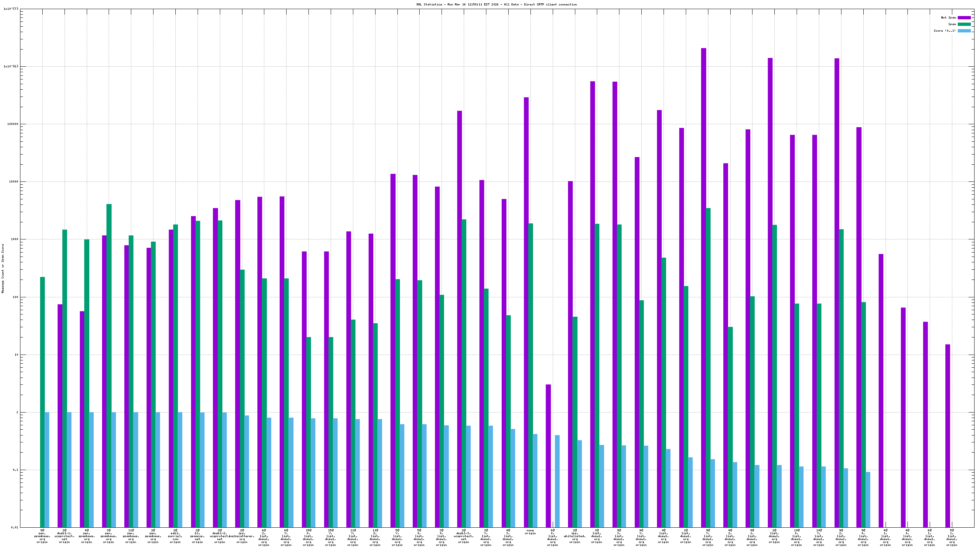This screenshot has width=980, height=551.
Task: Click the RBL Statistics chart title
Action: coord(496,5)
